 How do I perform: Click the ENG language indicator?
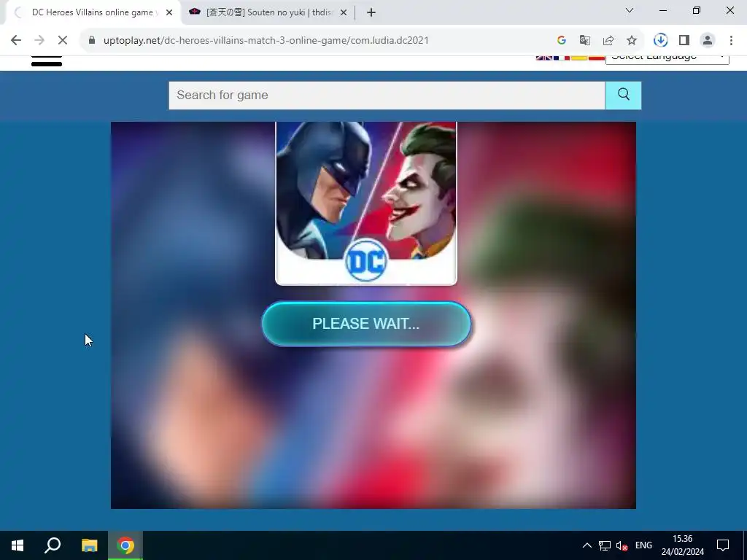[x=643, y=545]
